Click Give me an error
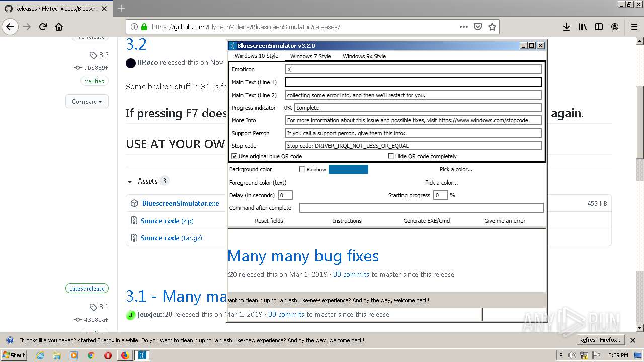Image resolution: width=644 pixels, height=362 pixels. click(x=505, y=221)
